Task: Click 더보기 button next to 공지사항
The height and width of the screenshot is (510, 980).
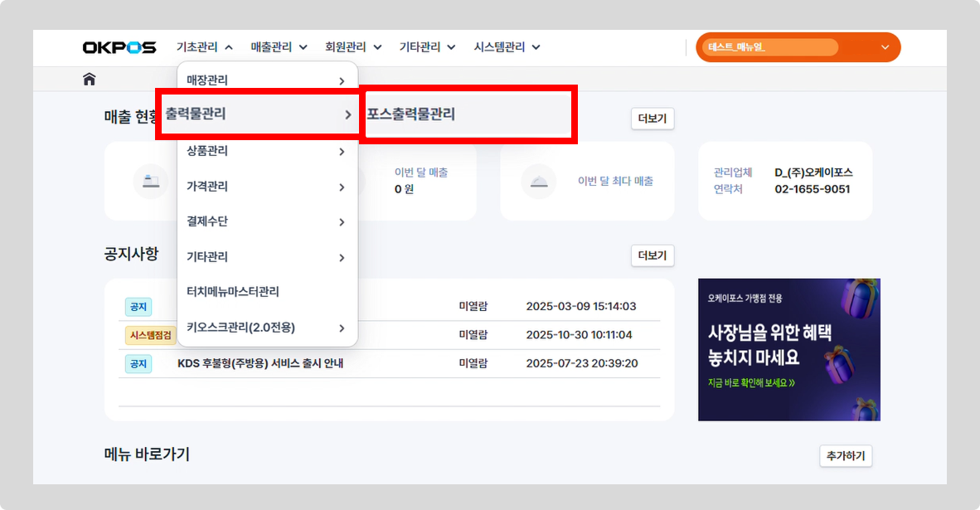Action: click(653, 255)
